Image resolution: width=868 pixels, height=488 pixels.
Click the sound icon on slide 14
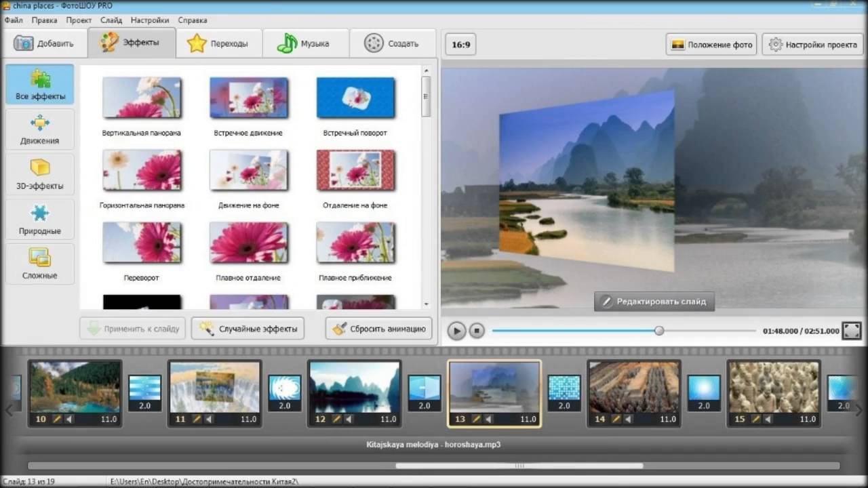coord(628,420)
